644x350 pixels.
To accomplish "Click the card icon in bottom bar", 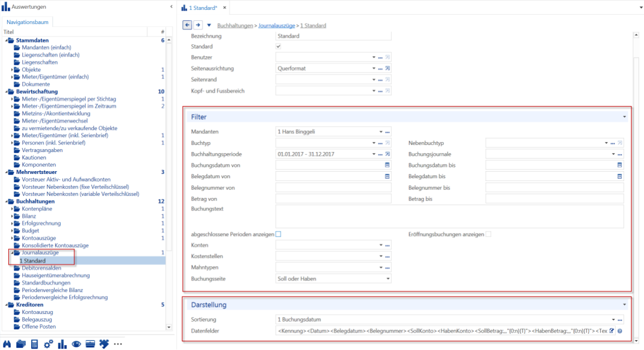I will (91, 344).
